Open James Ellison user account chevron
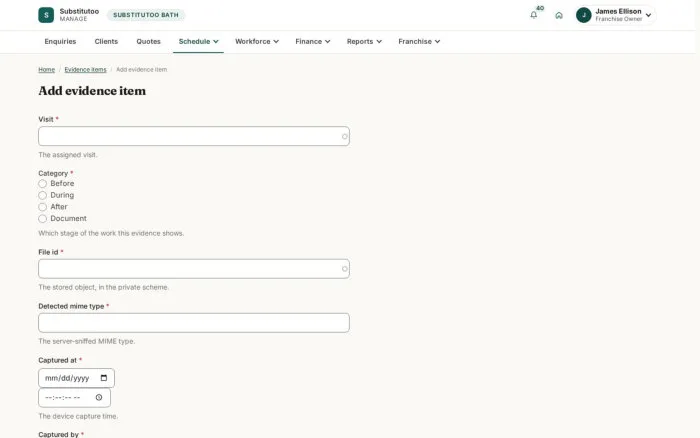This screenshot has width=700, height=438. pyautogui.click(x=648, y=15)
